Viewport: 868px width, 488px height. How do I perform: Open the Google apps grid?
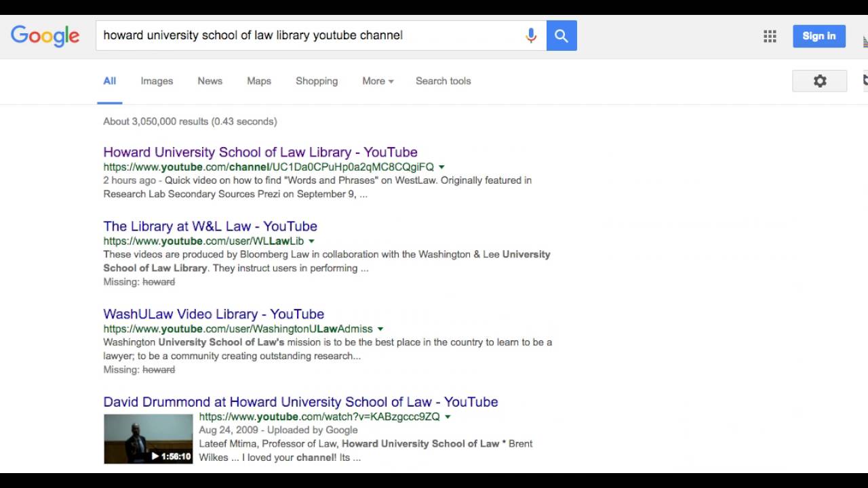point(770,36)
